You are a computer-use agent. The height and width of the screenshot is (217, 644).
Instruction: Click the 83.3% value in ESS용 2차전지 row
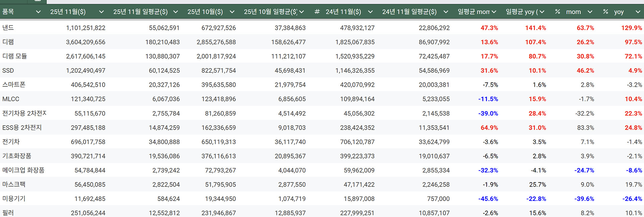[585, 128]
